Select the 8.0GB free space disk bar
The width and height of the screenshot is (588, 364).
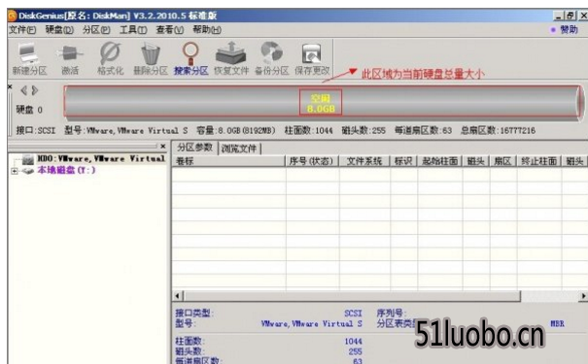pyautogui.click(x=321, y=103)
